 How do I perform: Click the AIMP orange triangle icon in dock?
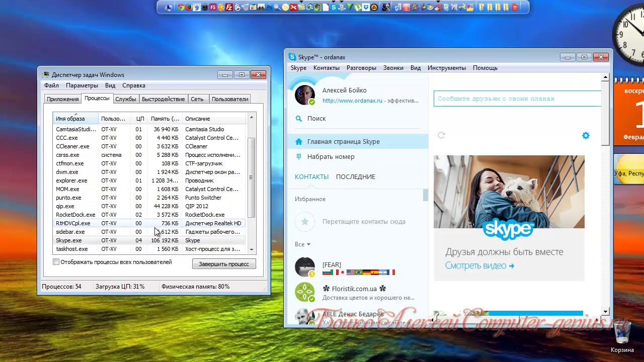pyautogui.click(x=374, y=7)
